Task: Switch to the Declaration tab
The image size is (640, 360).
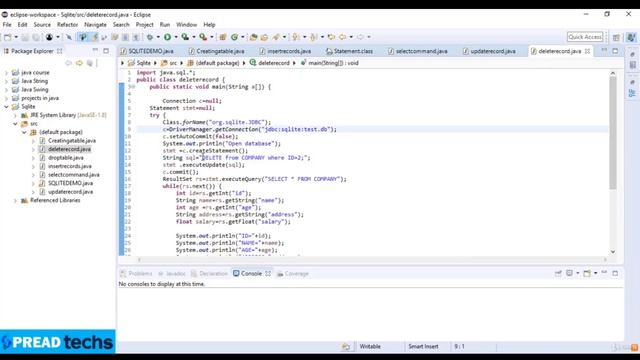Action: pyautogui.click(x=209, y=273)
